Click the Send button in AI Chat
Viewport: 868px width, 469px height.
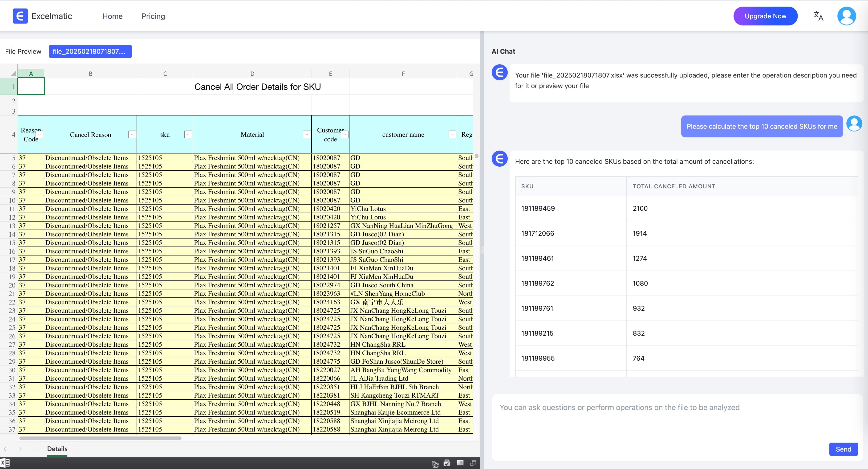point(844,449)
